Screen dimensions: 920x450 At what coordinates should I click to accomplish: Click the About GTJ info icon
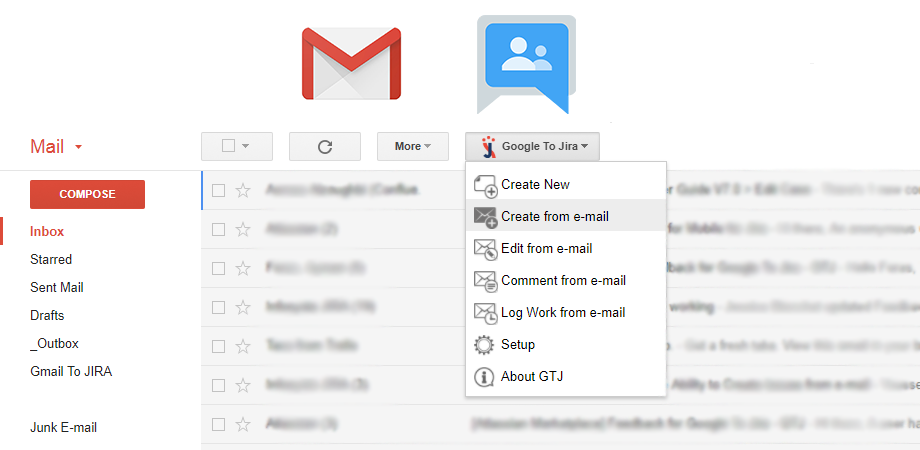(x=485, y=377)
